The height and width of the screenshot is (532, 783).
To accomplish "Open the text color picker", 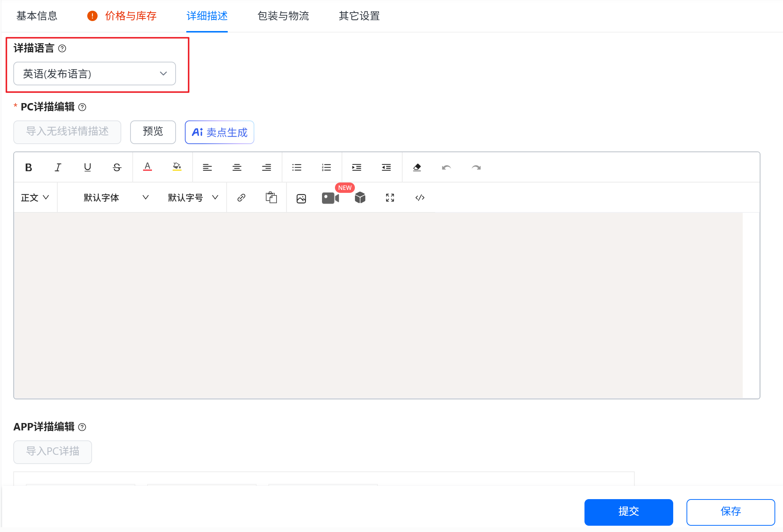I will pyautogui.click(x=147, y=167).
